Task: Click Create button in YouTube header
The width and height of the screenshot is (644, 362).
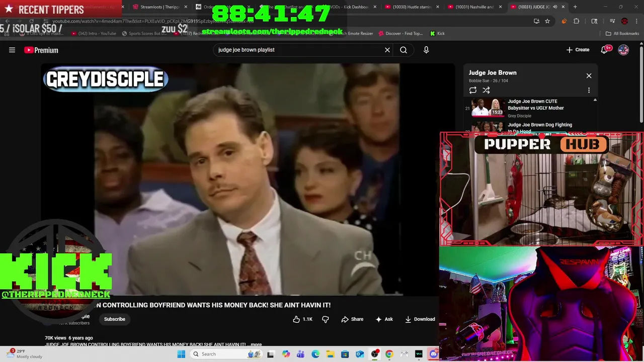Action: pos(578,50)
